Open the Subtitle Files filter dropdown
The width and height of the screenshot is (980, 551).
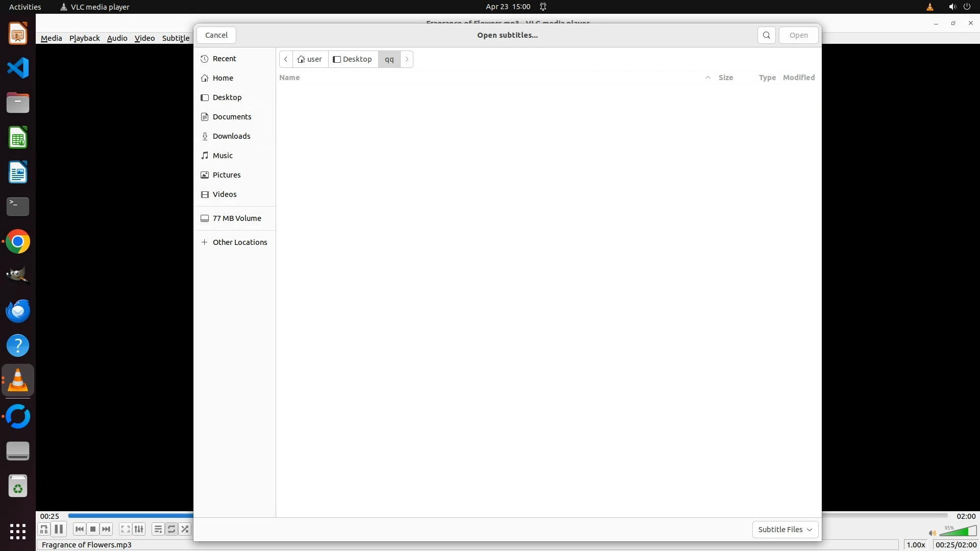point(785,530)
